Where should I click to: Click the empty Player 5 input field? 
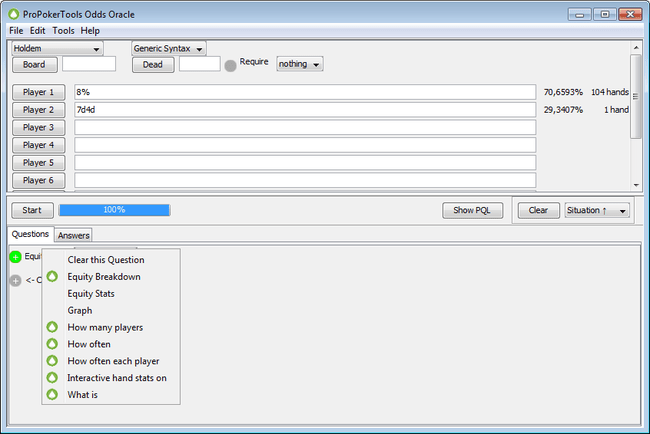pyautogui.click(x=305, y=162)
